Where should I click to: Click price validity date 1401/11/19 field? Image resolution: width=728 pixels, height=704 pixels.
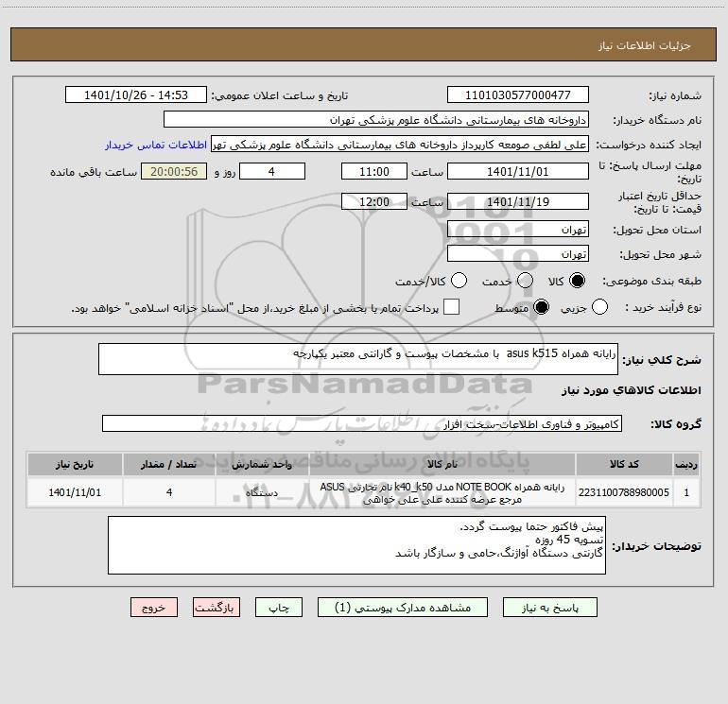[518, 202]
